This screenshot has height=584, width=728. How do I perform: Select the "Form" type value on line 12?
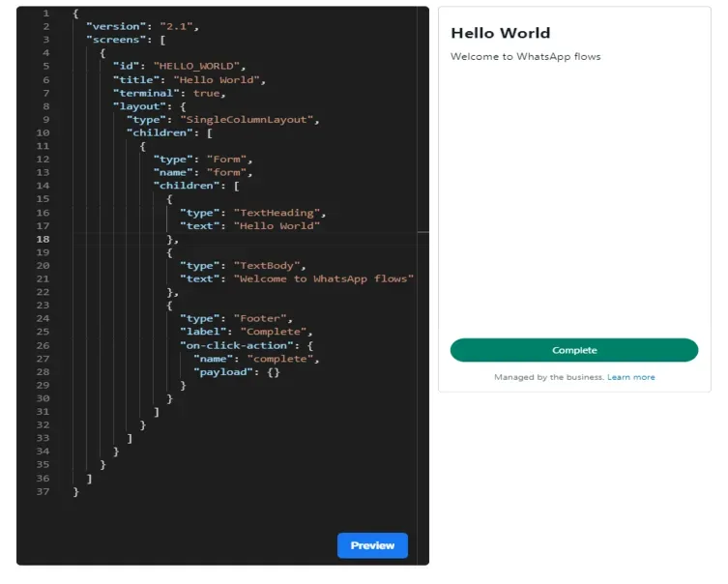pos(226,160)
